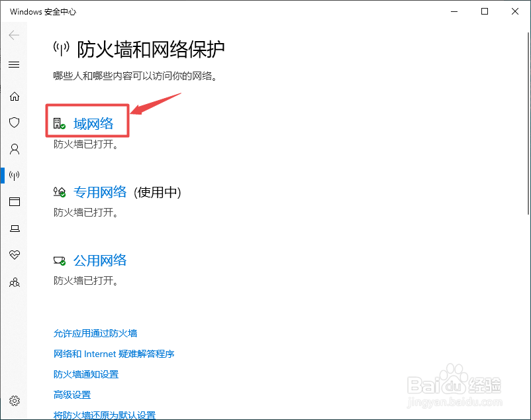Click 将防火墙还原为默认设置
This screenshot has height=420, width=531.
click(104, 414)
